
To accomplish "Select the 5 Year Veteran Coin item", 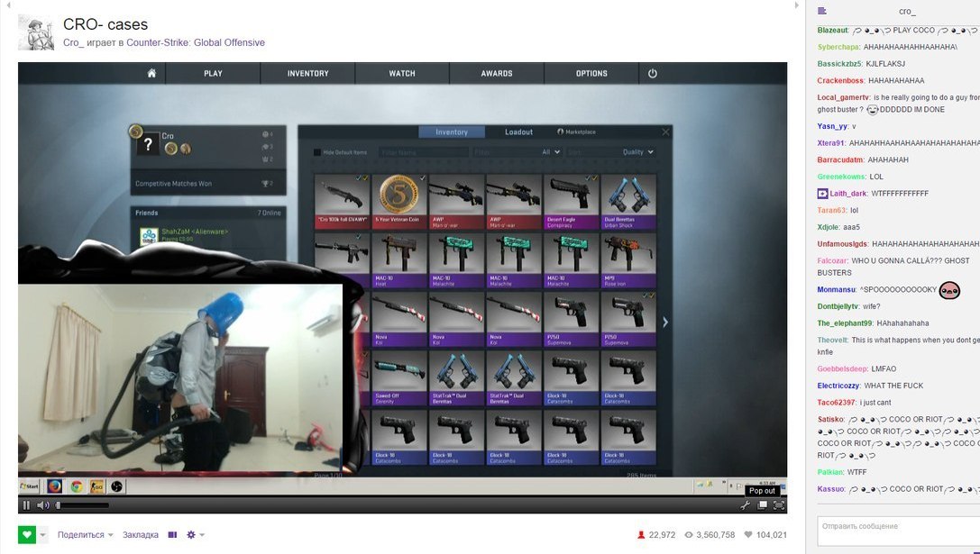I will click(398, 201).
